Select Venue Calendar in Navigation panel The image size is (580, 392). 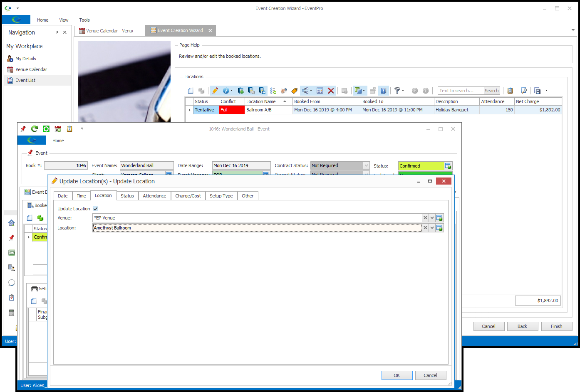point(37,69)
